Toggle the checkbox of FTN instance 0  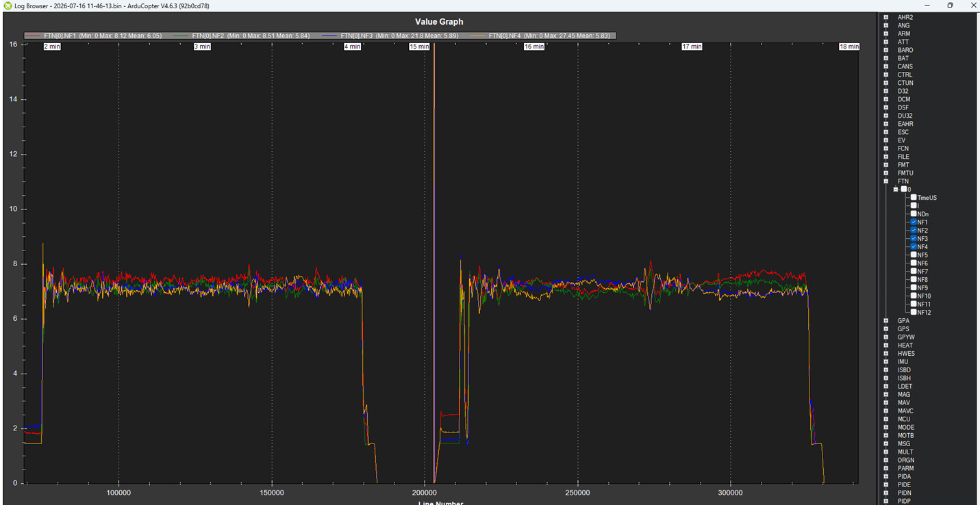(904, 190)
